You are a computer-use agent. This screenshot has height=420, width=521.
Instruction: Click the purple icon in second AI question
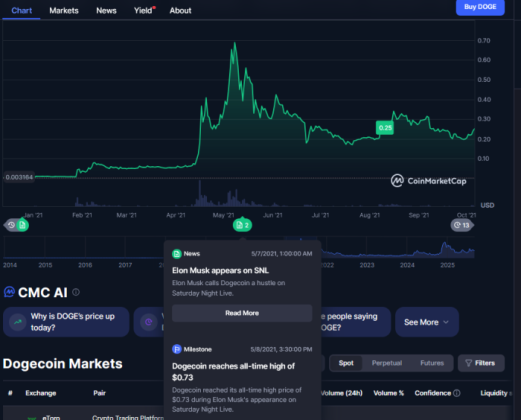149,322
